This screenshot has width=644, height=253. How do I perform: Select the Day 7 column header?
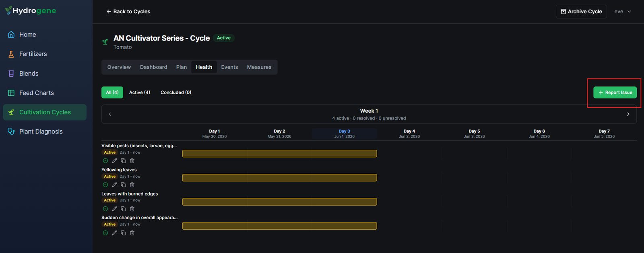(x=604, y=134)
